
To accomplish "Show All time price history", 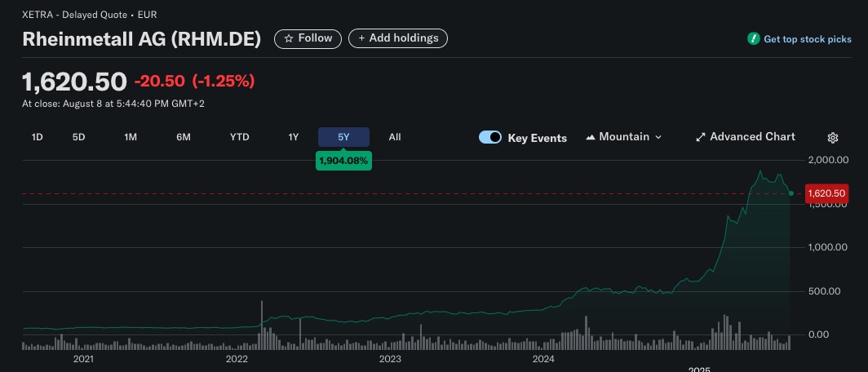I will (395, 137).
